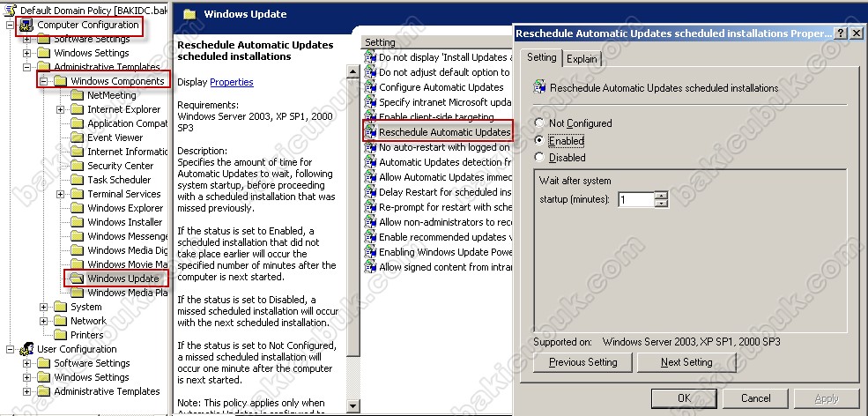Click the Computer Configuration node icon

pos(26,25)
